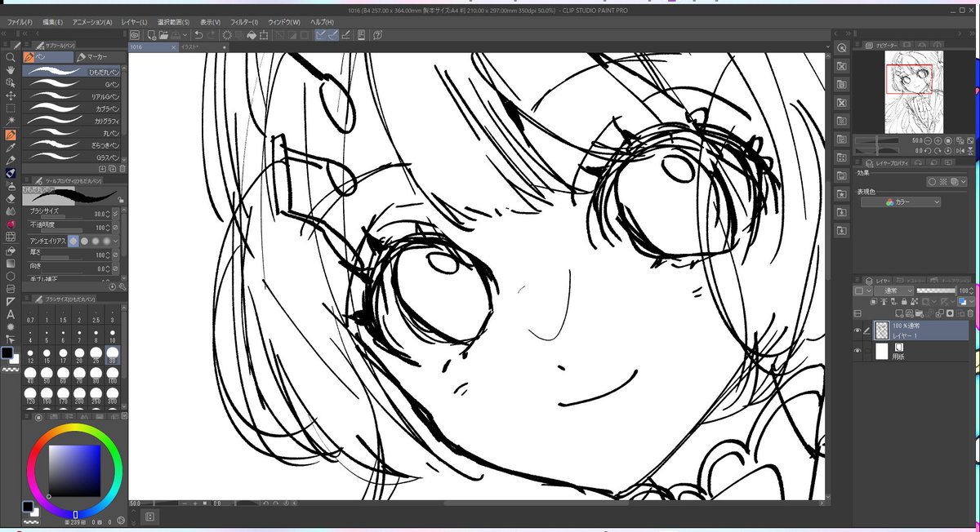980x532 pixels.
Task: Select ざらつきペン sub tool
Action: coord(73,144)
